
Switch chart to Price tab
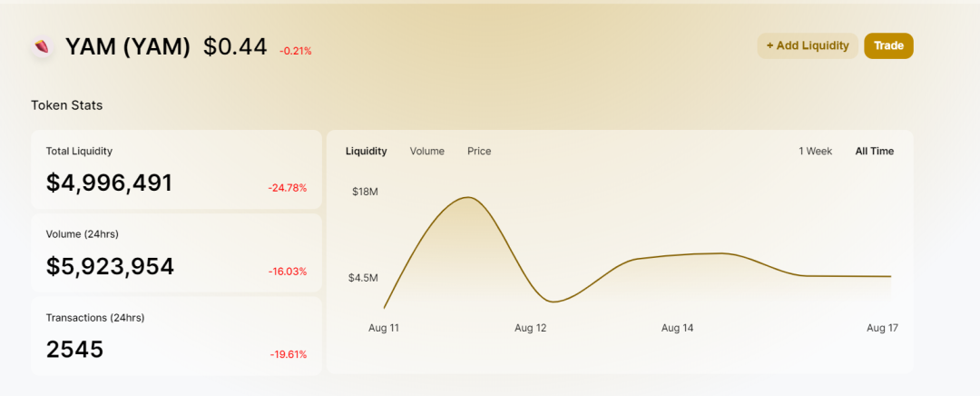click(479, 151)
